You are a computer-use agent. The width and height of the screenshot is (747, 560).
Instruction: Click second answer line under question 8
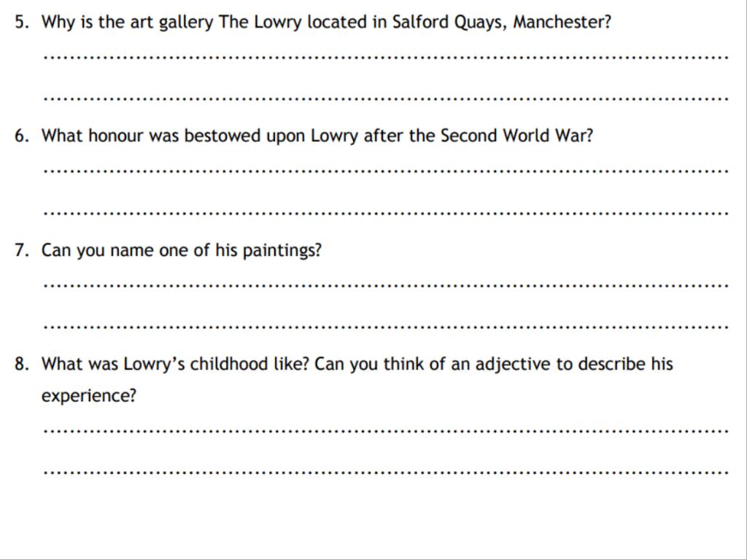[x=386, y=472]
